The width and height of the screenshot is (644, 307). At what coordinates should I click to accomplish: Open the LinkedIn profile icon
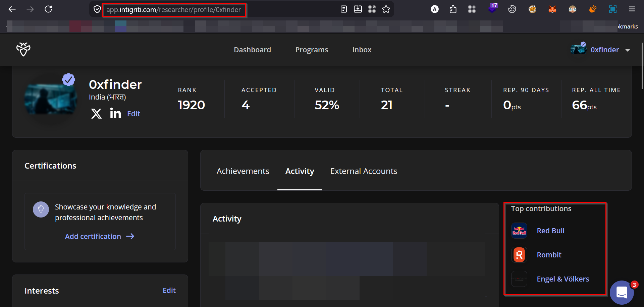click(115, 114)
